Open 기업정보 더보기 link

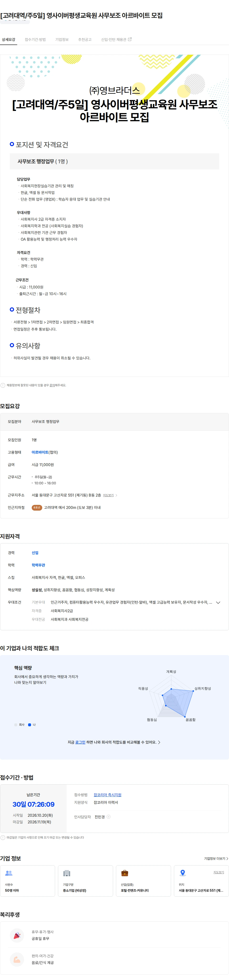pyautogui.click(x=216, y=858)
